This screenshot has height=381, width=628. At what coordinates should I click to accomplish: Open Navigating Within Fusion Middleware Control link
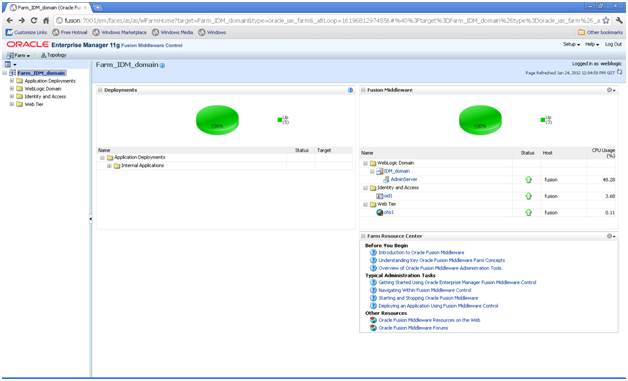click(425, 290)
